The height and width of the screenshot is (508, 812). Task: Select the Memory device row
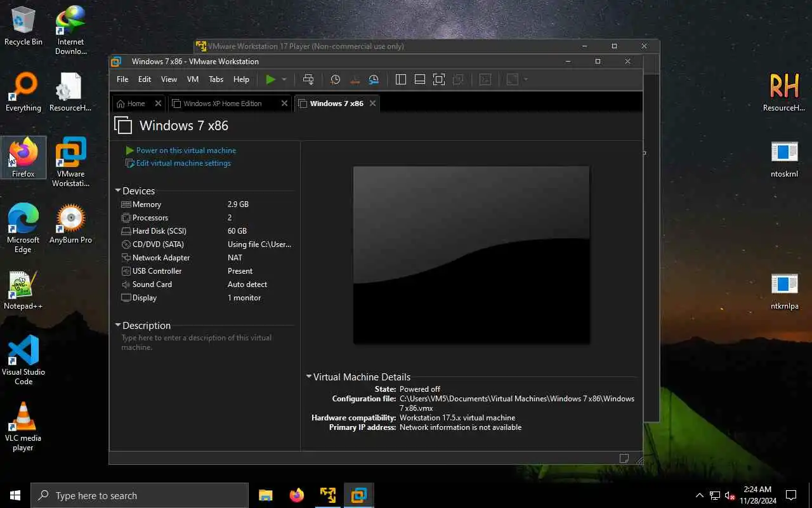[x=207, y=204]
